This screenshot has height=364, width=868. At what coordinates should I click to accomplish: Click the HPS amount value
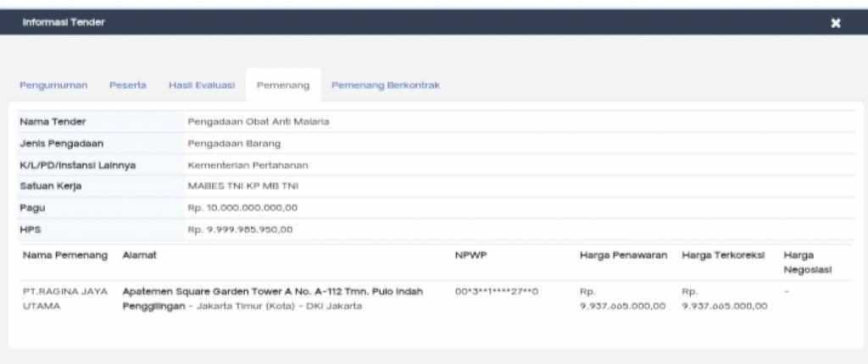pyautogui.click(x=240, y=229)
